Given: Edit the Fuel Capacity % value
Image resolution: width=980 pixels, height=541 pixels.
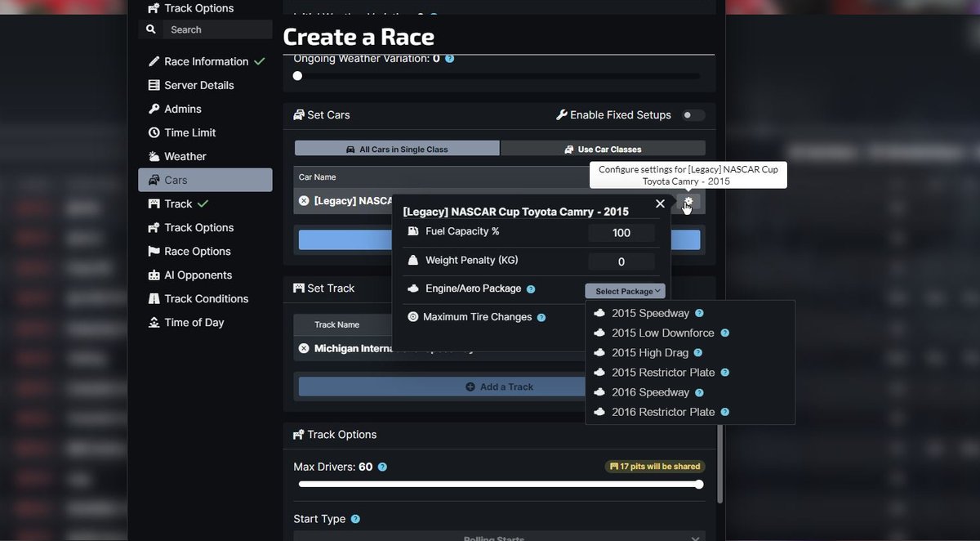Looking at the screenshot, I should tap(621, 233).
